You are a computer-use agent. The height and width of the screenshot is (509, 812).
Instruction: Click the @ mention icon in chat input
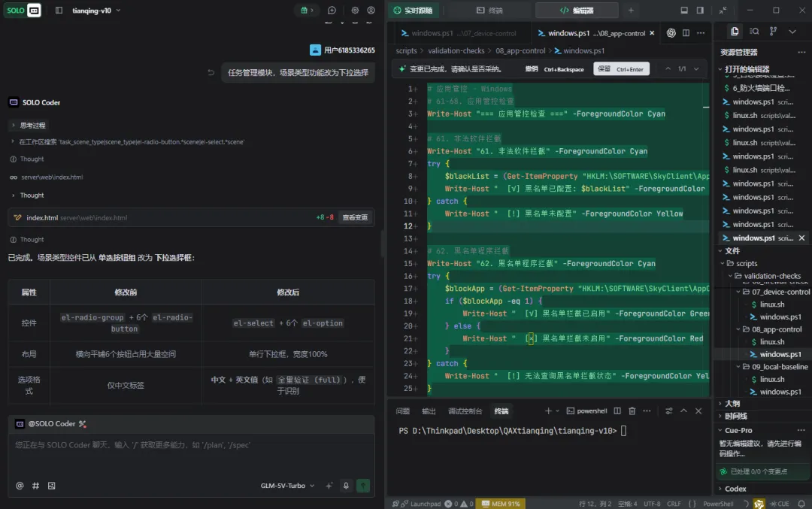(x=20, y=486)
